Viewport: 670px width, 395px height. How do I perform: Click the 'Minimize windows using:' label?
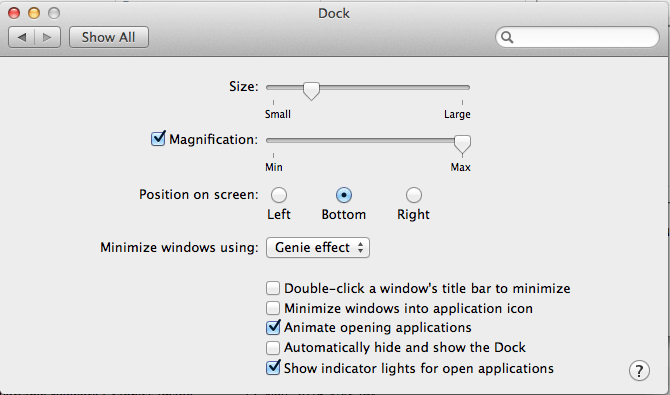tap(179, 248)
